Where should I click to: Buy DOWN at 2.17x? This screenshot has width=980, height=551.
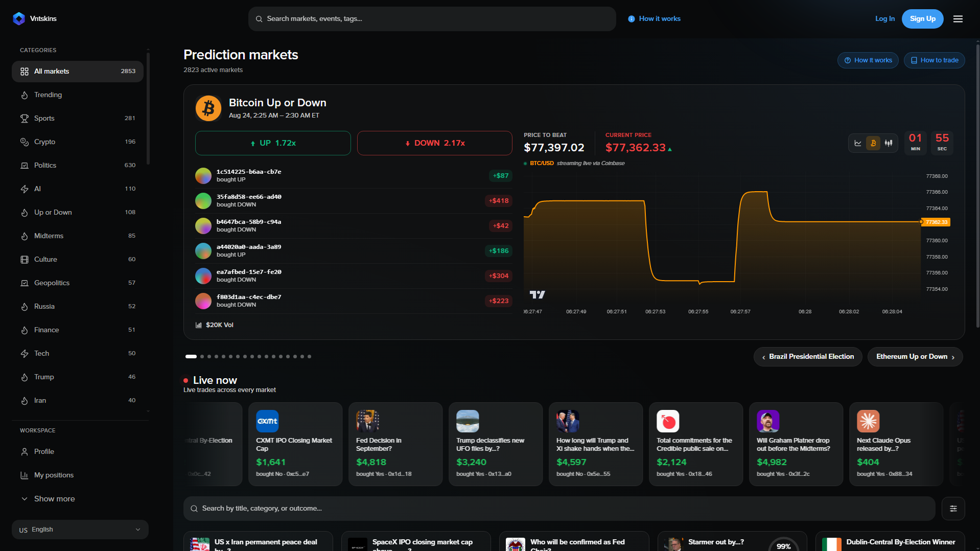pyautogui.click(x=435, y=143)
